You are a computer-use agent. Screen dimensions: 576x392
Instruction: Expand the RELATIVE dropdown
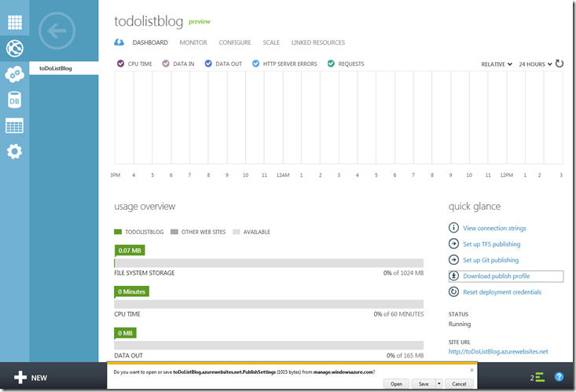click(x=497, y=64)
